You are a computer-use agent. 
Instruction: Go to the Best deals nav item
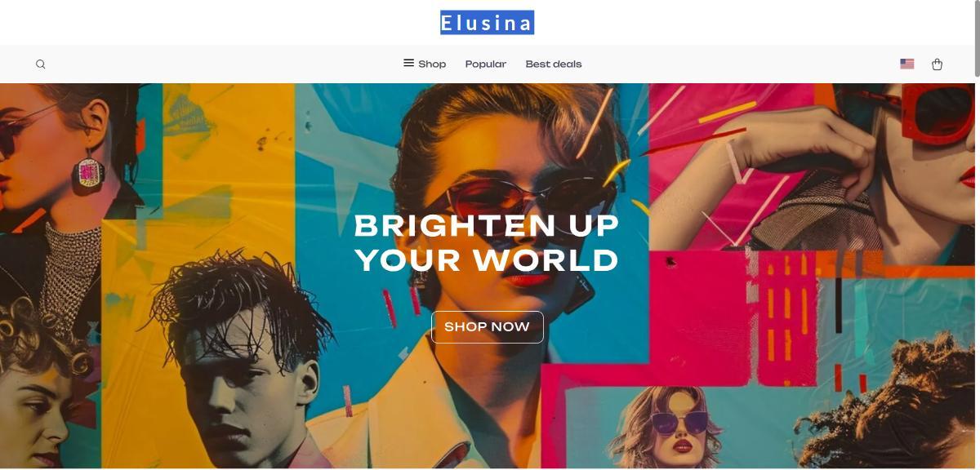pos(554,64)
